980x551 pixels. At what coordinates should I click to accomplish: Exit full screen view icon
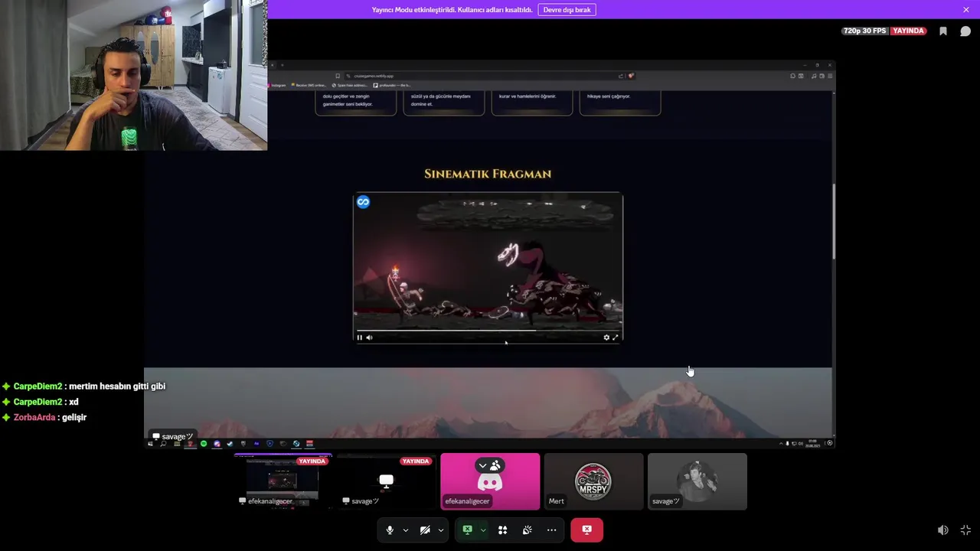965,530
